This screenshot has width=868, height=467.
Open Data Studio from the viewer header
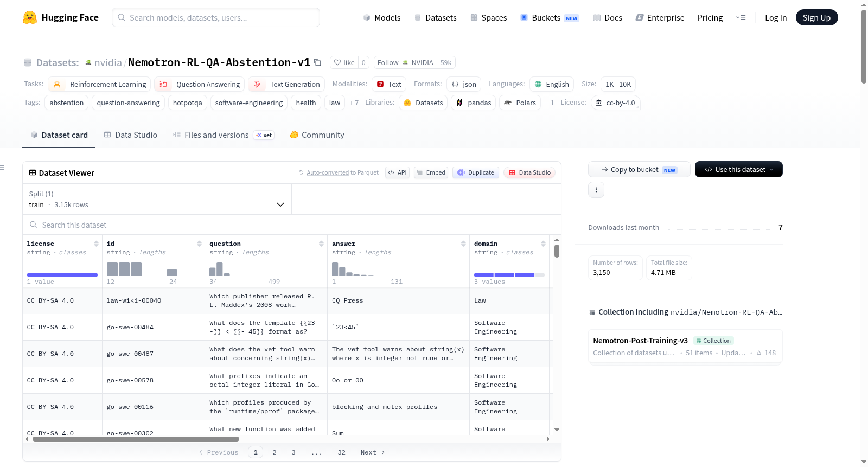(529, 172)
